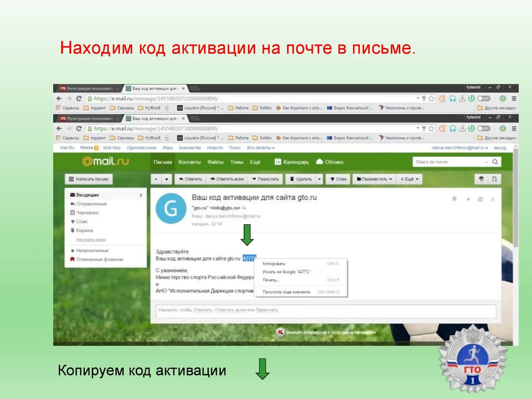Click the quick reply field below message
Viewport: 532px width, 399px height.
click(326, 311)
